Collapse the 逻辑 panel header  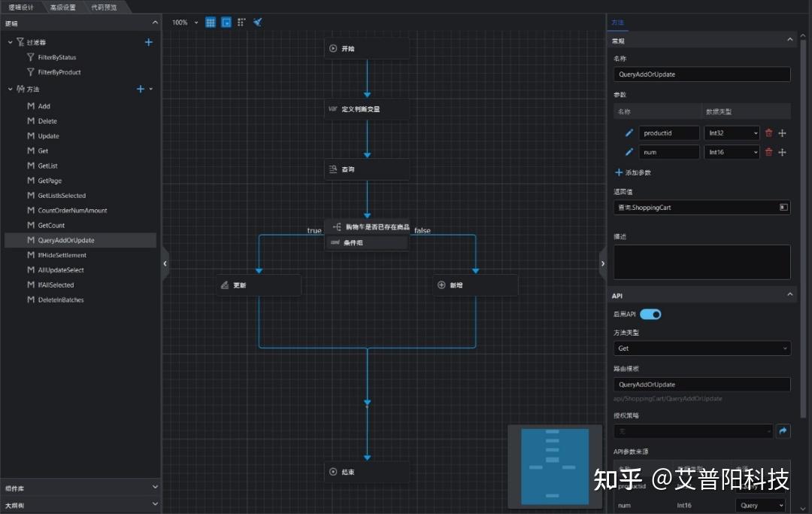(x=155, y=23)
